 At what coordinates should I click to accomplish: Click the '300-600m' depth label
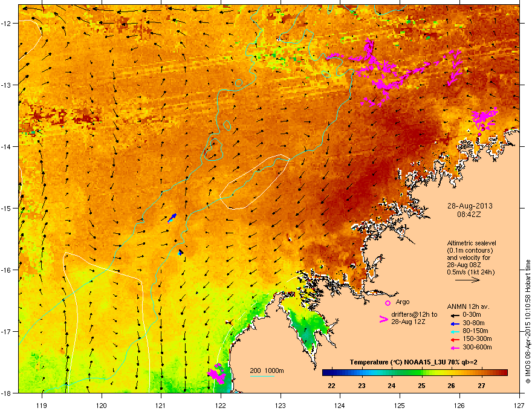pos(477,348)
